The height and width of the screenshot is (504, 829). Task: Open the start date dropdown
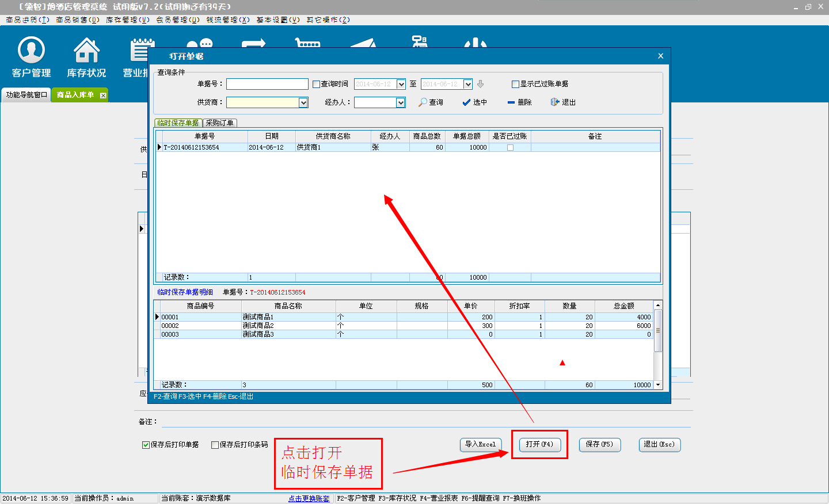[x=401, y=84]
